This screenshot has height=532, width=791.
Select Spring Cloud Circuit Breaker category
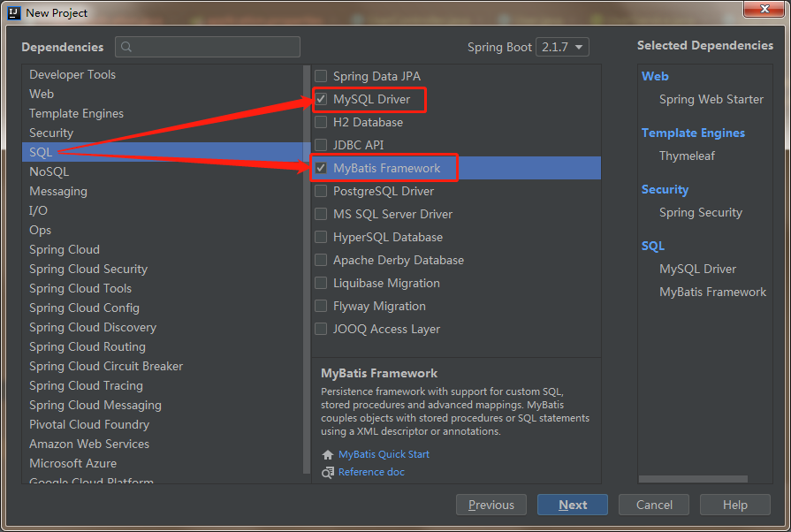[163, 366]
